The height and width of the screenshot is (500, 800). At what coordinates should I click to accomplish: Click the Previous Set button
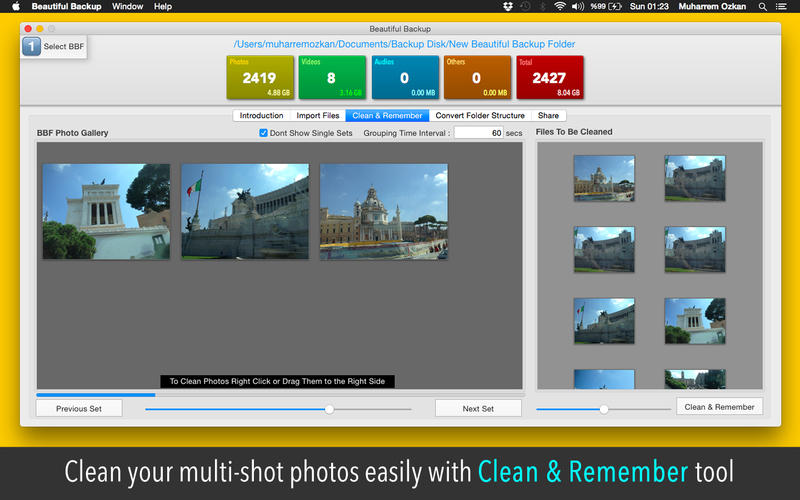click(x=79, y=408)
